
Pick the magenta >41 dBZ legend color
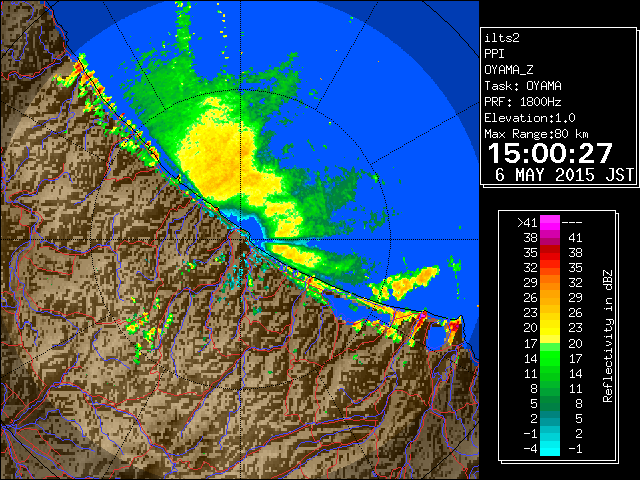click(x=550, y=223)
